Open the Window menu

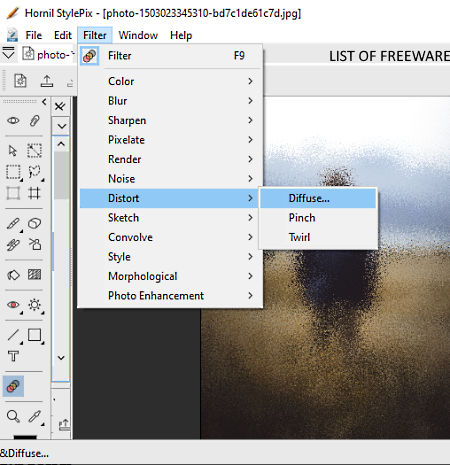tap(138, 35)
